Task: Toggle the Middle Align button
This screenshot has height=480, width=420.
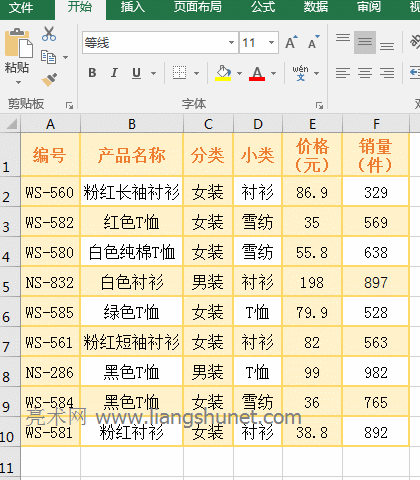Action: (x=365, y=42)
